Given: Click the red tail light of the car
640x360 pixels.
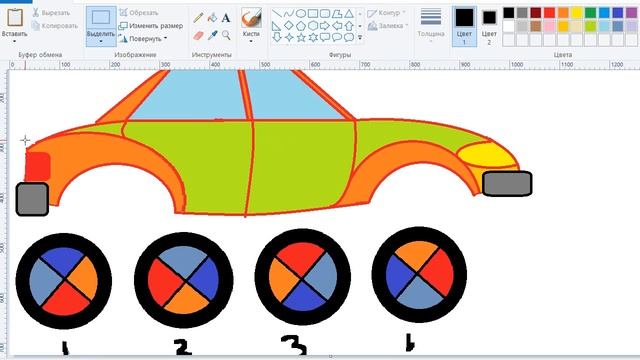Looking at the screenshot, I should point(38,167).
